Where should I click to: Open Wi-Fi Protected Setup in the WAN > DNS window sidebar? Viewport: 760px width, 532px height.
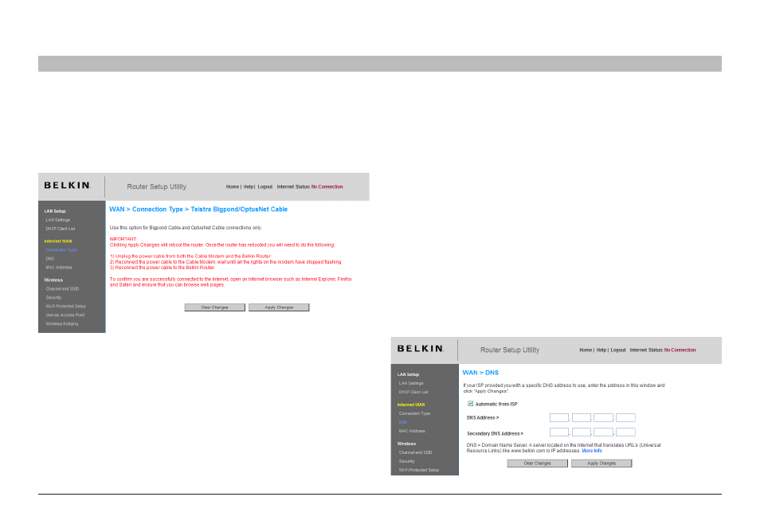tap(419, 470)
